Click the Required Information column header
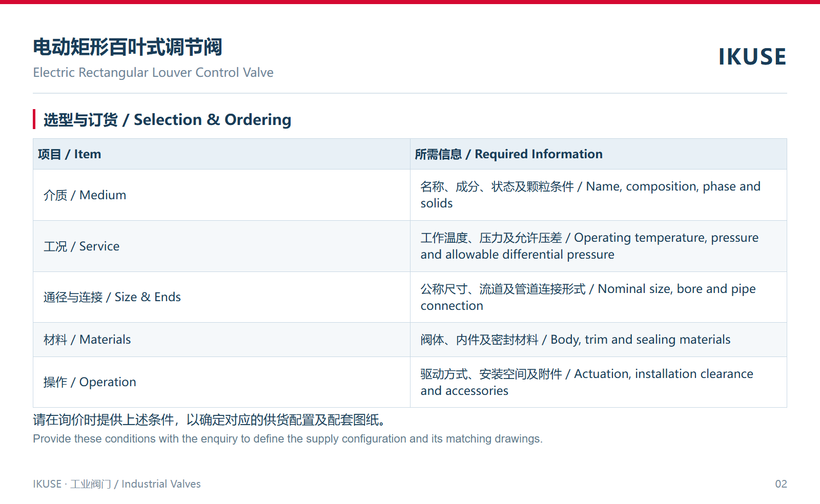 coord(599,154)
